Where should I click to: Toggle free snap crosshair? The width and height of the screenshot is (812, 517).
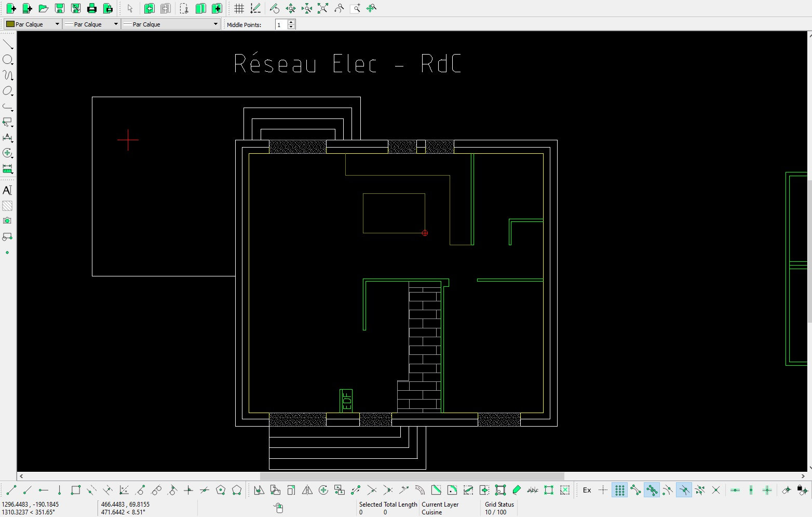603,490
